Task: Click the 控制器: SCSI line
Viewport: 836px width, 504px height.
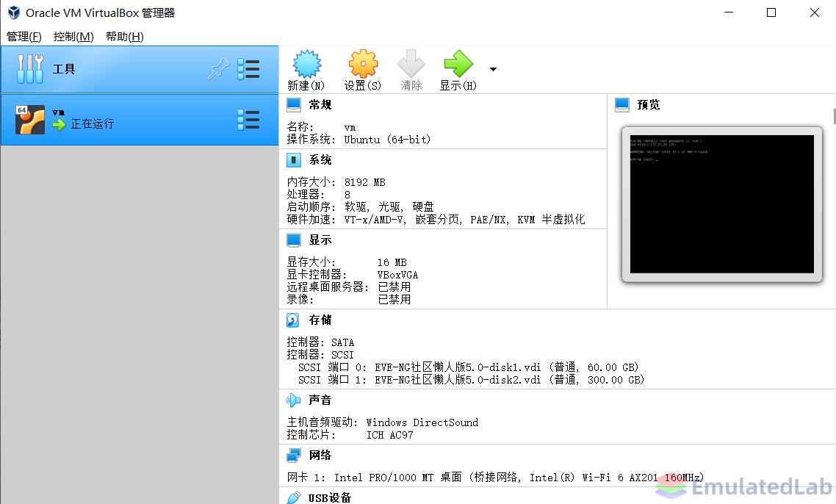Action: pos(320,355)
